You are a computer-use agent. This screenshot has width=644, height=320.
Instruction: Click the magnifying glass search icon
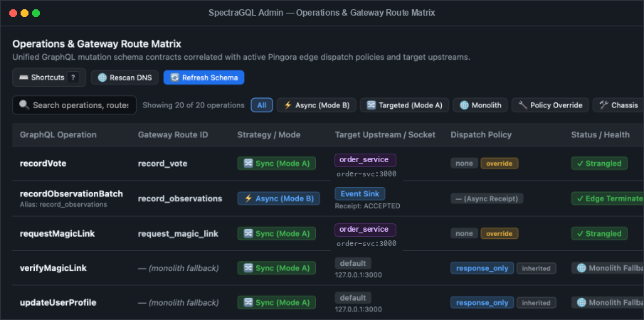(x=24, y=105)
